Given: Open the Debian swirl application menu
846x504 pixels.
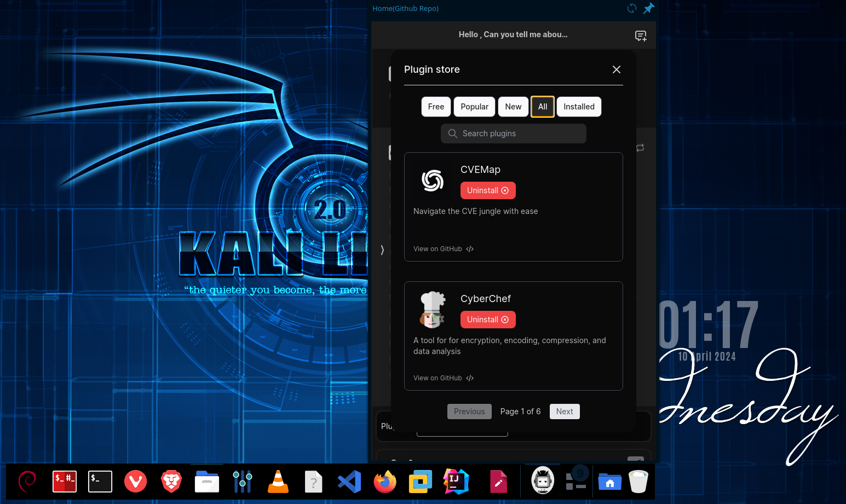Looking at the screenshot, I should click(x=27, y=481).
